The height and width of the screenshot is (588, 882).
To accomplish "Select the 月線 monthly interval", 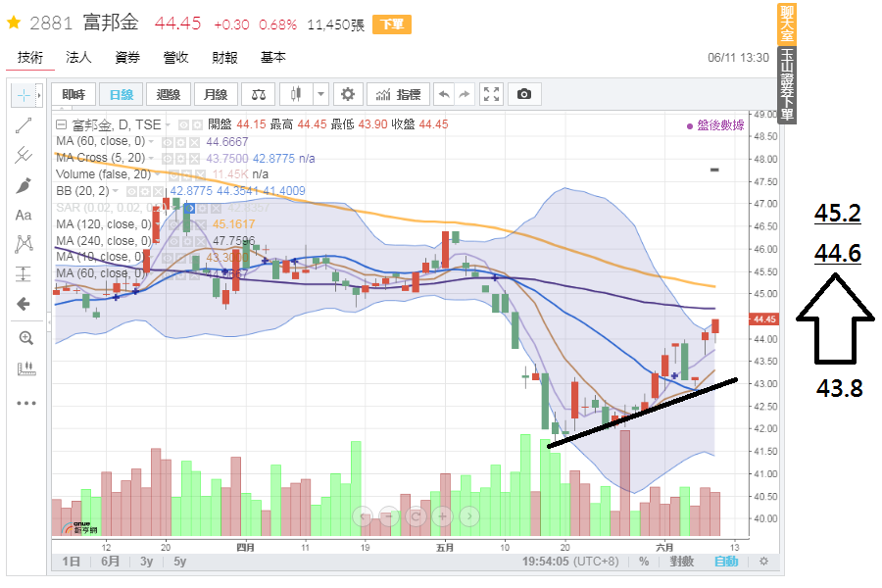I will pos(216,94).
